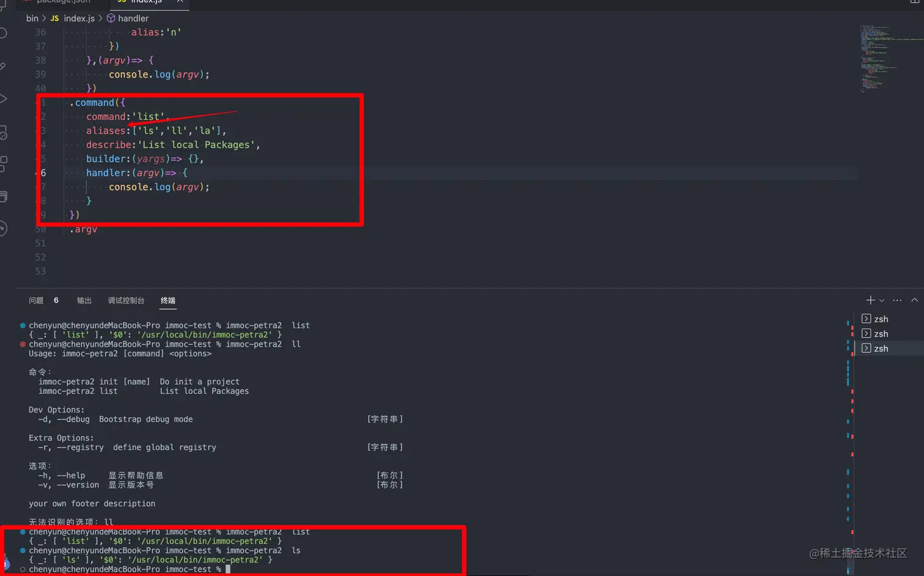This screenshot has width=924, height=576.
Task: Open the terminal launch profile dropdown arrow
Action: click(x=882, y=301)
